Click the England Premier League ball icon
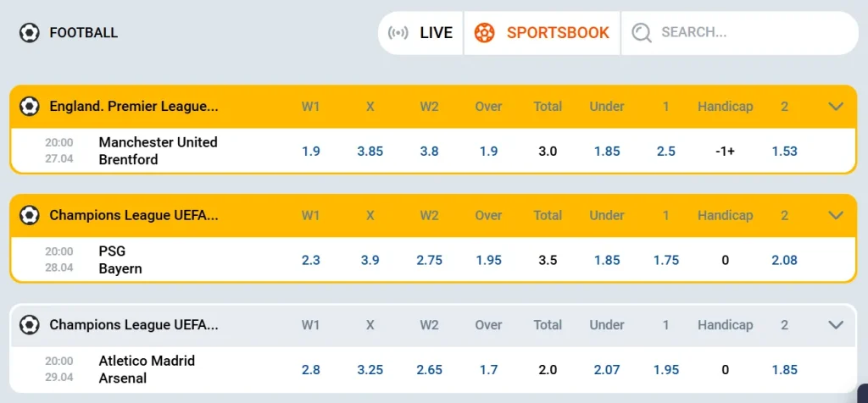Viewport: 868px width, 403px height. click(29, 106)
